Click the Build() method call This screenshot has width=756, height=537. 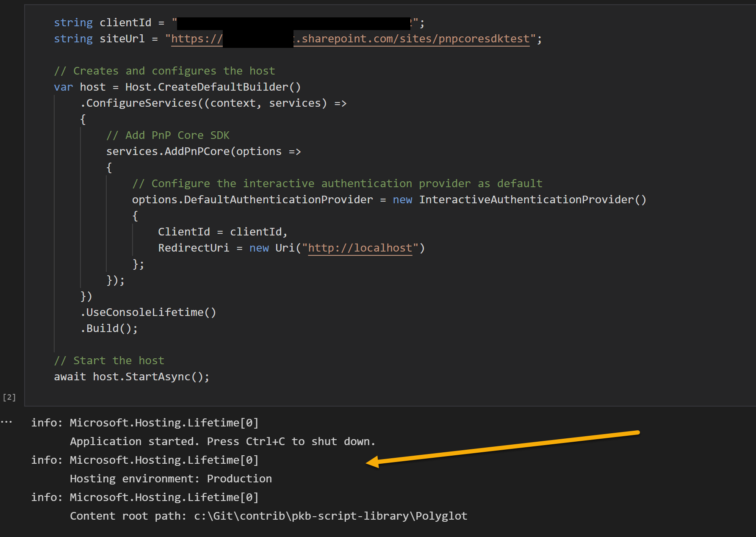coord(108,328)
